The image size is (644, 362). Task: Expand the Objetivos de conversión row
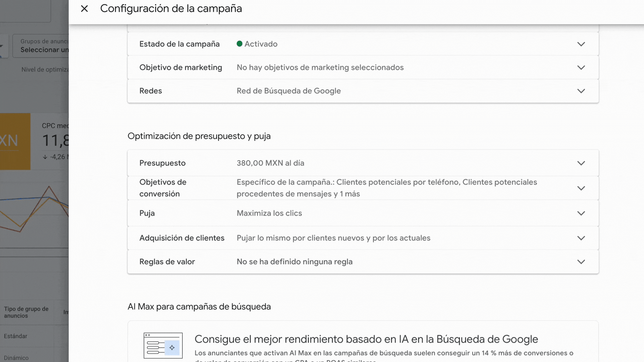click(x=581, y=188)
